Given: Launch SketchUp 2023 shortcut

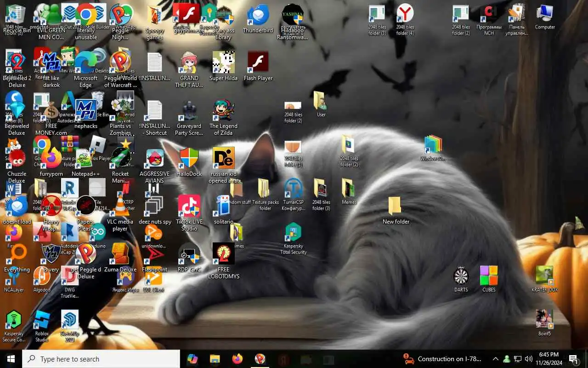Looking at the screenshot, I should tap(70, 326).
